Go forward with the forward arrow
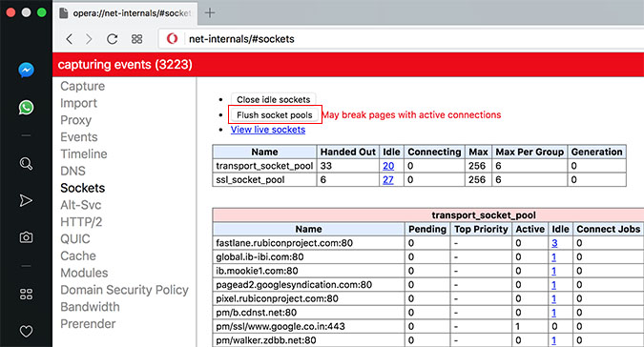The width and height of the screenshot is (644, 347). [x=89, y=39]
